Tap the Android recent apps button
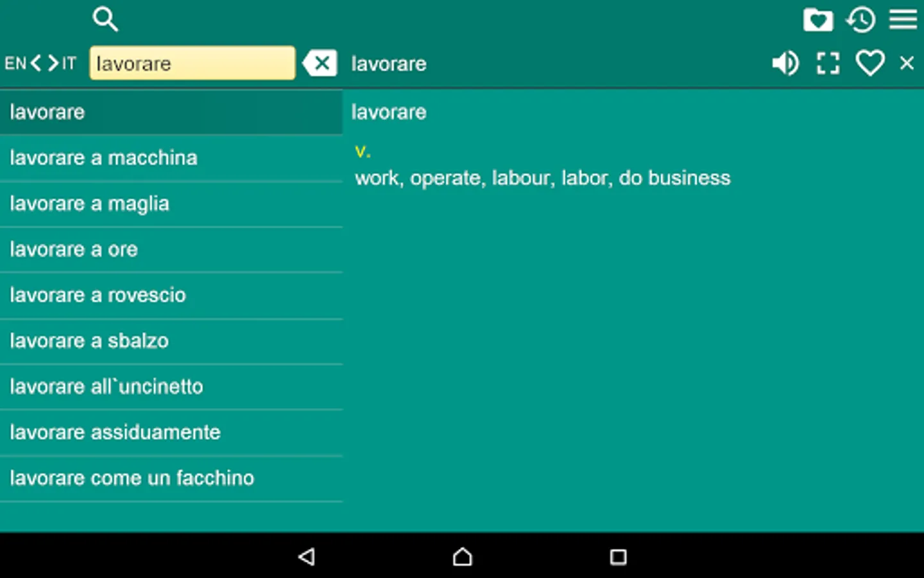This screenshot has height=578, width=924. coord(618,556)
